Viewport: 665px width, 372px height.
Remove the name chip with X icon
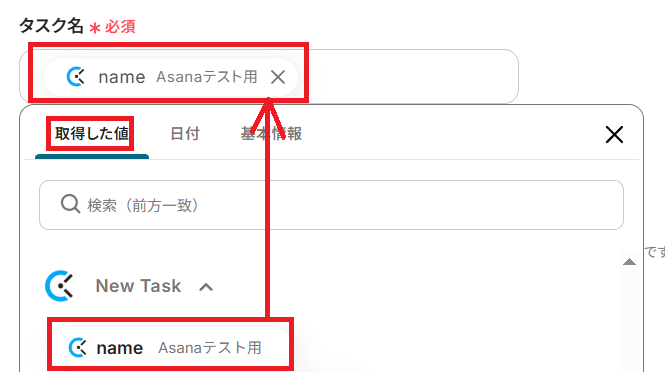click(278, 77)
